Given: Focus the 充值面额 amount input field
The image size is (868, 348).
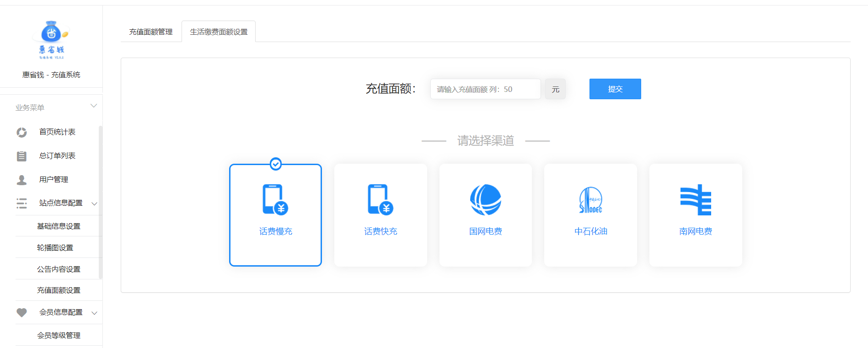Looking at the screenshot, I should pos(485,89).
